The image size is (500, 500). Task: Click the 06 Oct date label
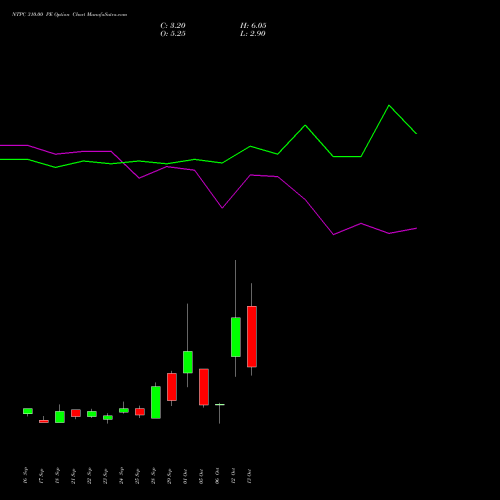click(217, 476)
